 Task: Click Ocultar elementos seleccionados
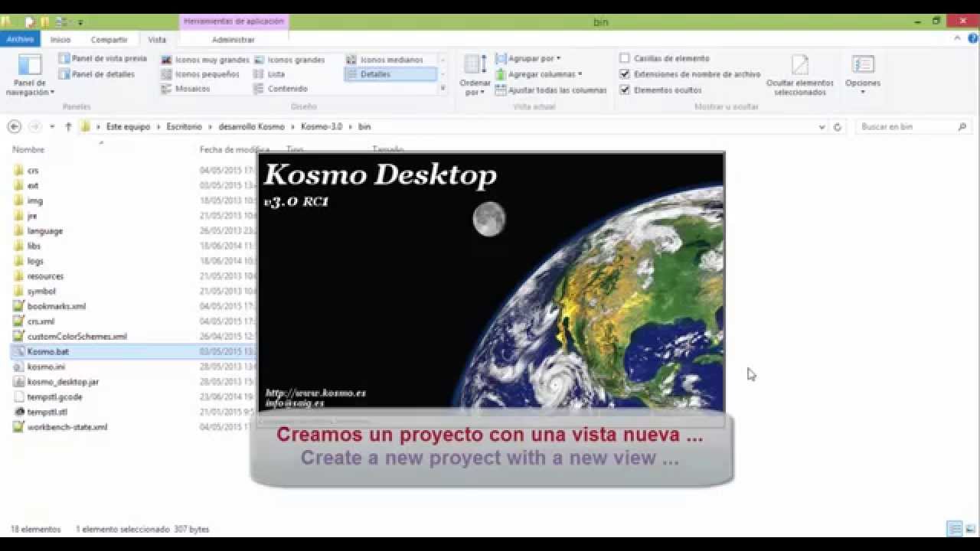click(800, 75)
